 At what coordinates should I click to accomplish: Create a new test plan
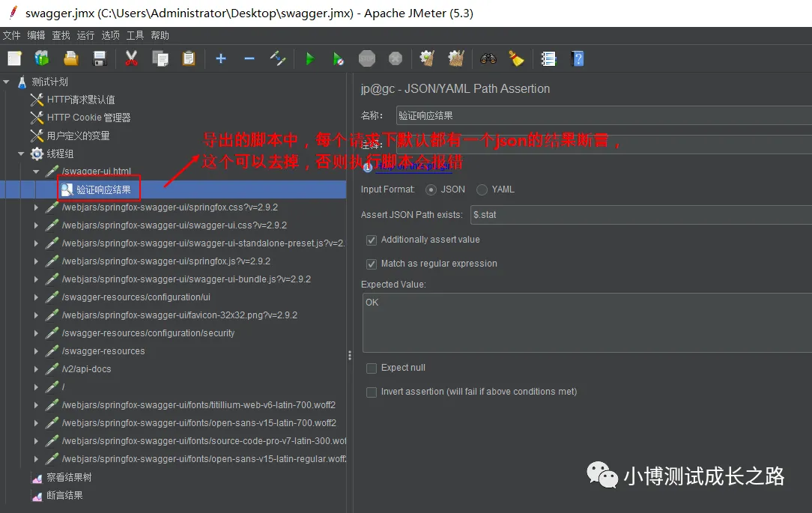tap(13, 58)
